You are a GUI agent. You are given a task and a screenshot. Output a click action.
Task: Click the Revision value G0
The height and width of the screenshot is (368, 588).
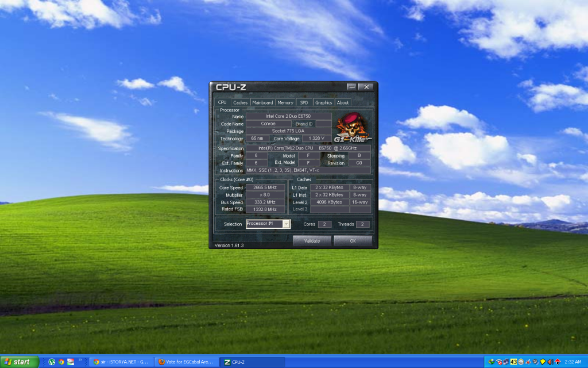click(359, 163)
